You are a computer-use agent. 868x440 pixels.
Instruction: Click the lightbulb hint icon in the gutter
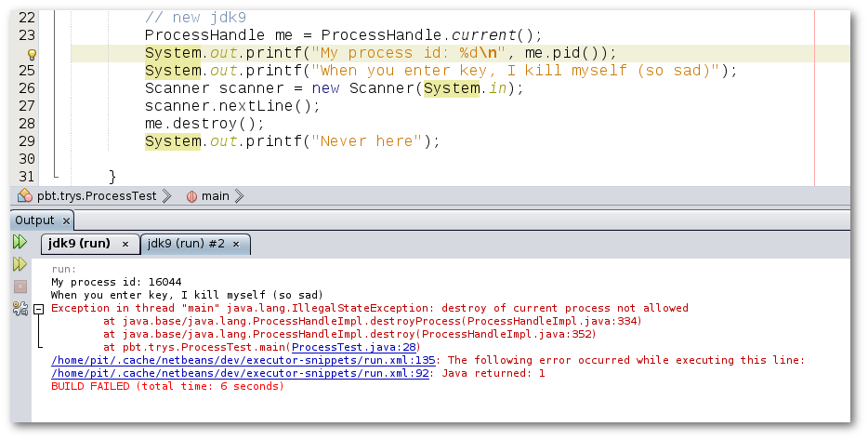pos(32,54)
